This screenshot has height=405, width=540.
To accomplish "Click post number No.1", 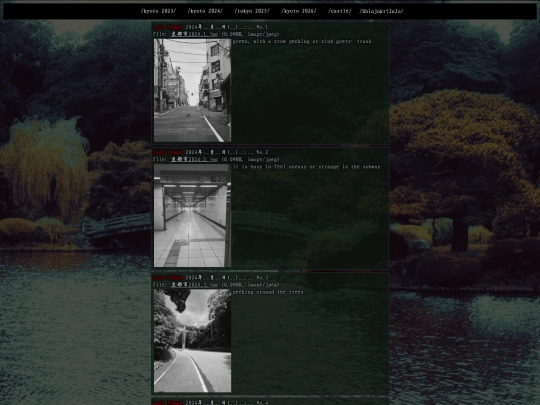I will [x=262, y=27].
